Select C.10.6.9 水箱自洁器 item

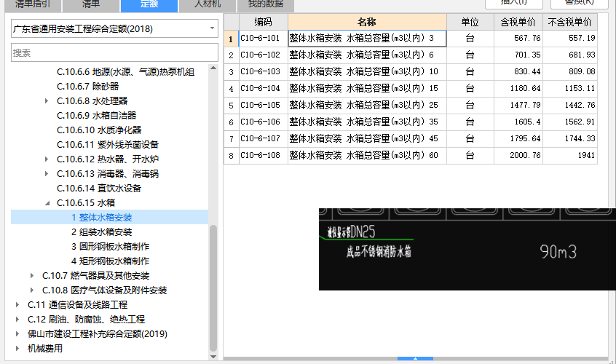tap(96, 116)
